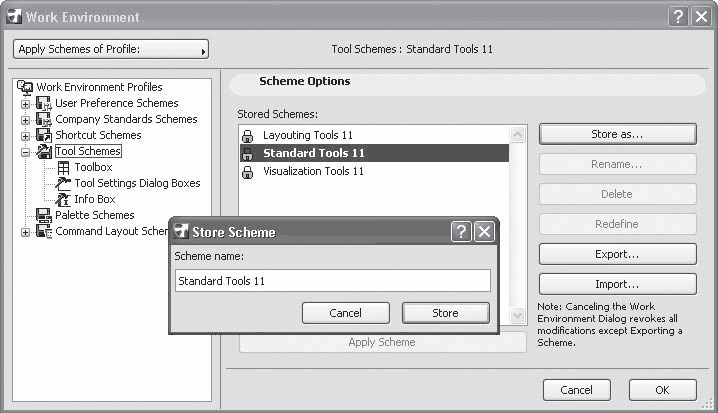Select Tool Schemes in the tree
Image resolution: width=718 pixels, height=413 pixels.
pyautogui.click(x=88, y=152)
